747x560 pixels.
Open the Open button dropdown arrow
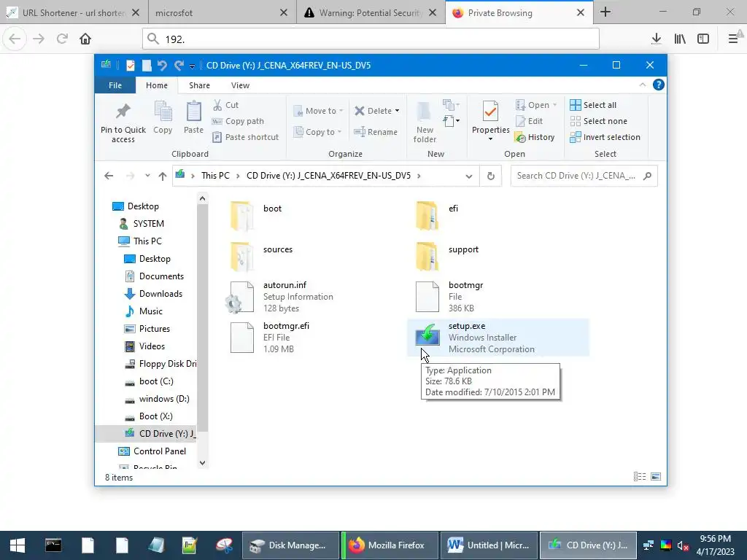[554, 105]
